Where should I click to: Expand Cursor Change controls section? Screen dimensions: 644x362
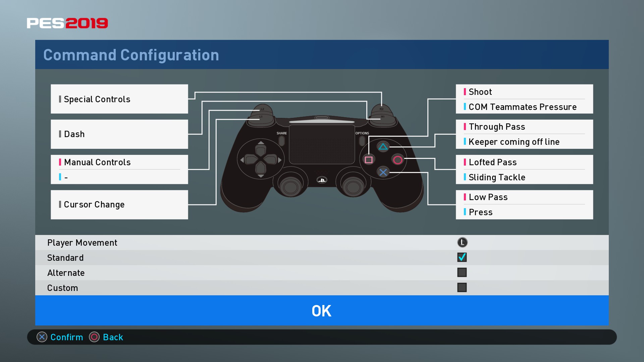119,205
